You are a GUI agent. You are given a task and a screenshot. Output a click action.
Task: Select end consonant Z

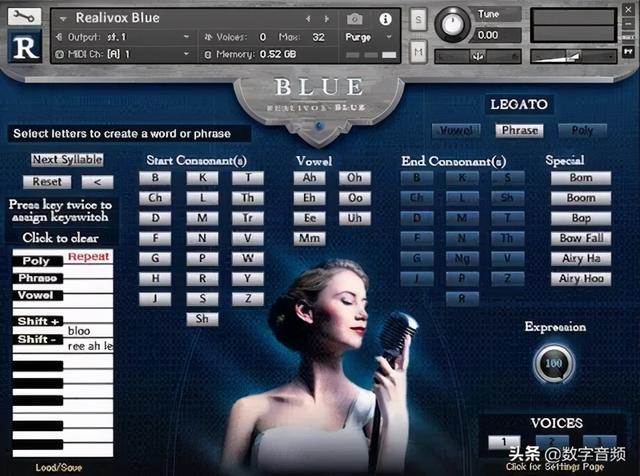coord(507,279)
